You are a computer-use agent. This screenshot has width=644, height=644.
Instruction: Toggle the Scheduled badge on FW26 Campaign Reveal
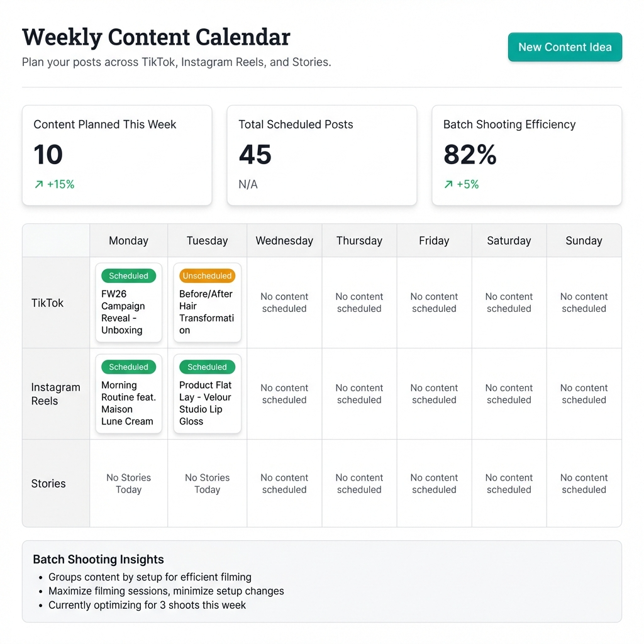tap(128, 275)
